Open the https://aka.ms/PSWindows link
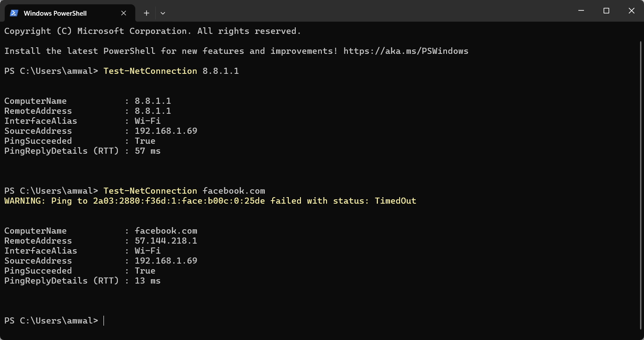The height and width of the screenshot is (340, 644). [406, 51]
